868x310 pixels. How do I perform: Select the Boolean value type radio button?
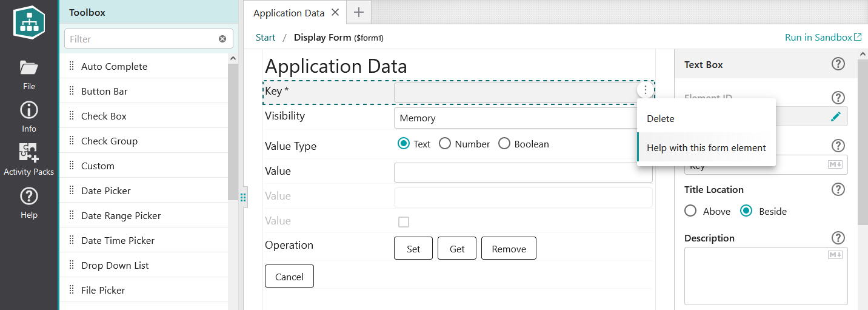504,144
